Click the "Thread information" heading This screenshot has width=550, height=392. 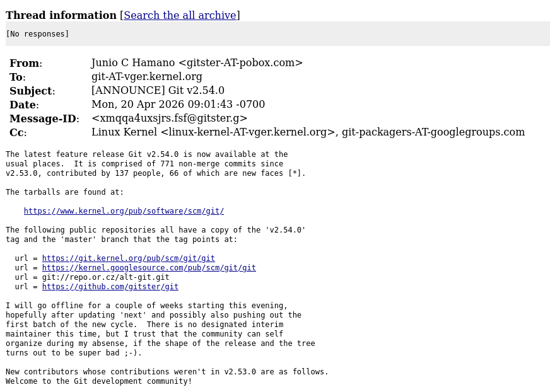pos(61,15)
